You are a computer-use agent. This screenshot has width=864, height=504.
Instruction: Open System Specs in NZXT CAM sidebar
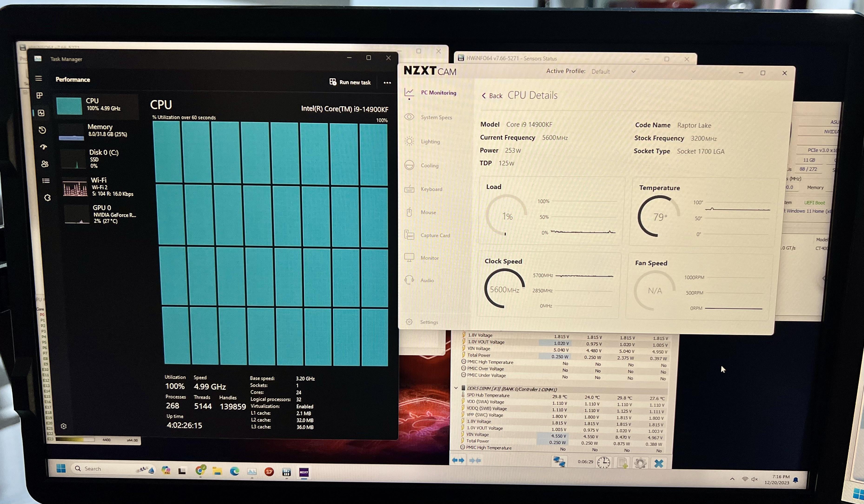click(429, 117)
